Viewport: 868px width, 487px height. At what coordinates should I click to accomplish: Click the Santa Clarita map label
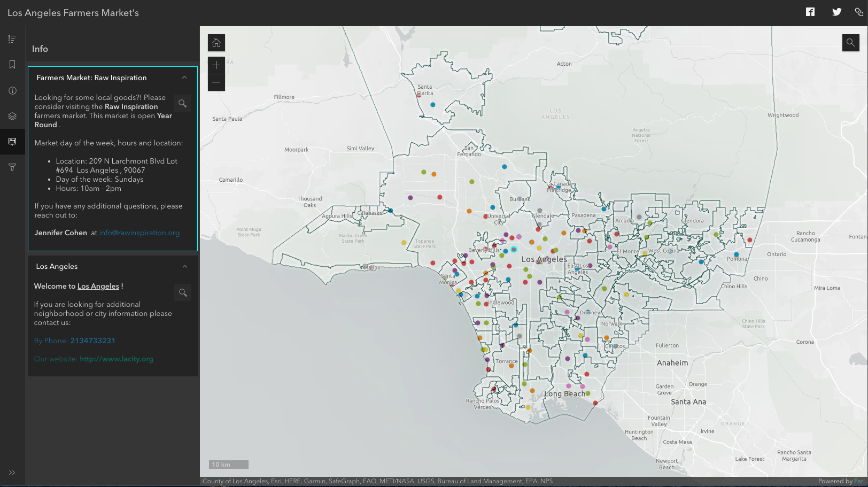(425, 90)
